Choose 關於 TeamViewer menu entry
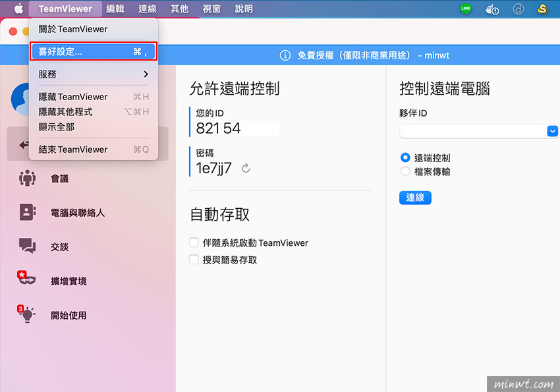The image size is (560, 392). tap(93, 29)
